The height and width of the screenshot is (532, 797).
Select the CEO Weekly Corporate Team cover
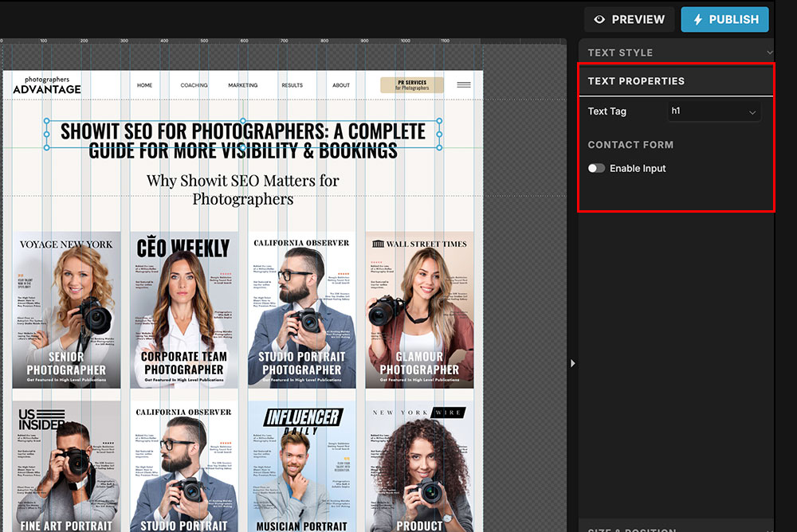pyautogui.click(x=184, y=310)
